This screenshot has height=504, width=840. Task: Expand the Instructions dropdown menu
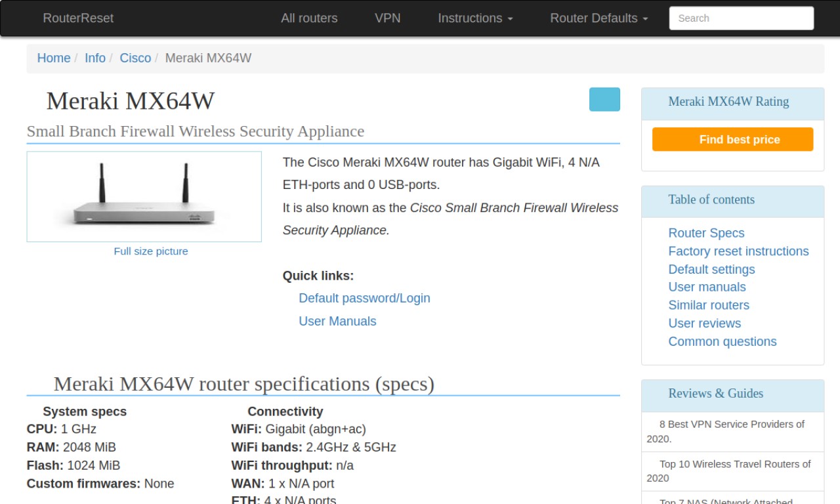click(x=475, y=18)
